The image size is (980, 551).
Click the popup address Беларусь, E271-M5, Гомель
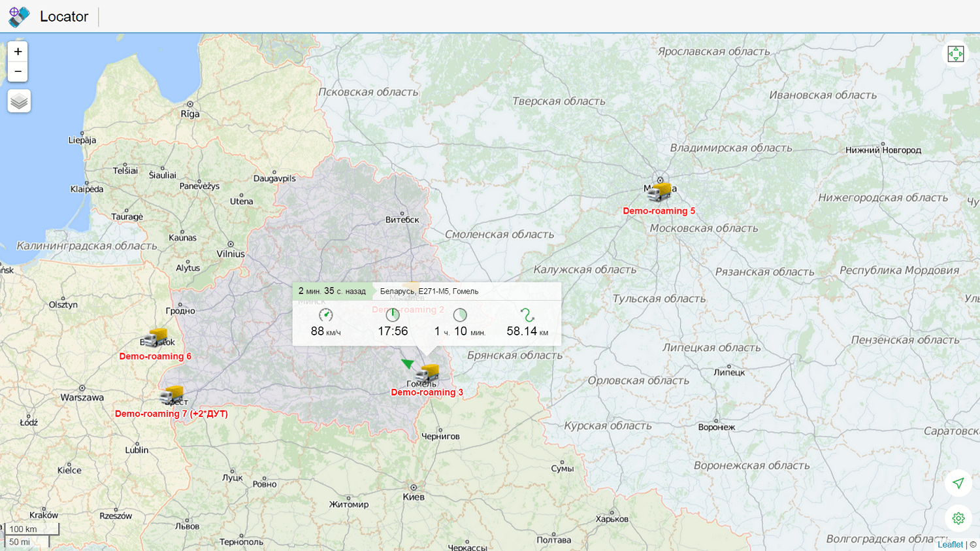[x=429, y=292]
